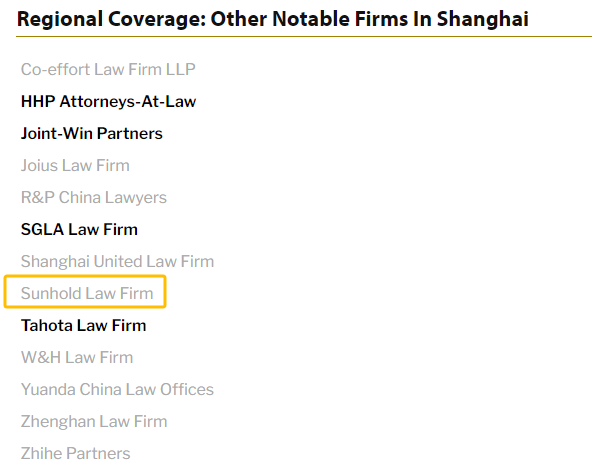The image size is (592, 468).
Task: Click 'United' in Shanghai United Law Firm
Action: point(118,262)
